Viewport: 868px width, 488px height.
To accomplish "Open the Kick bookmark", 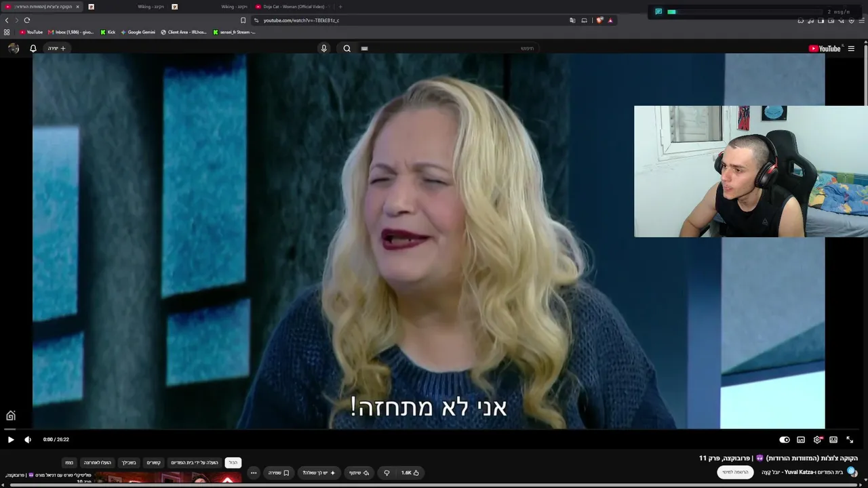I will coord(108,32).
